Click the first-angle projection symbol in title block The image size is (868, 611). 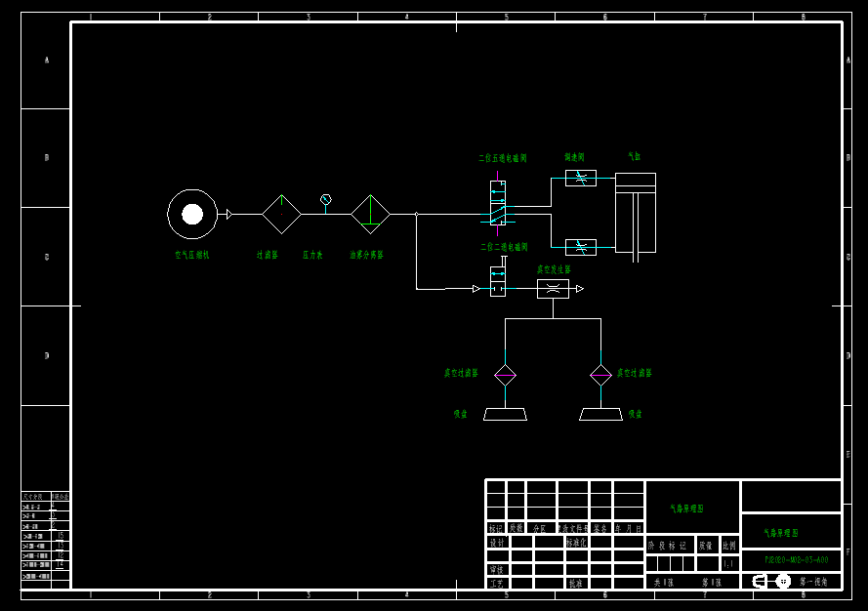(771, 581)
